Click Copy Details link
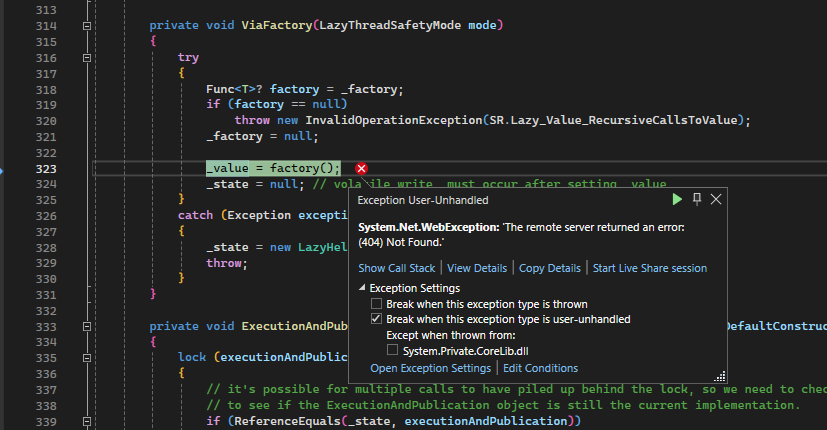 [550, 268]
